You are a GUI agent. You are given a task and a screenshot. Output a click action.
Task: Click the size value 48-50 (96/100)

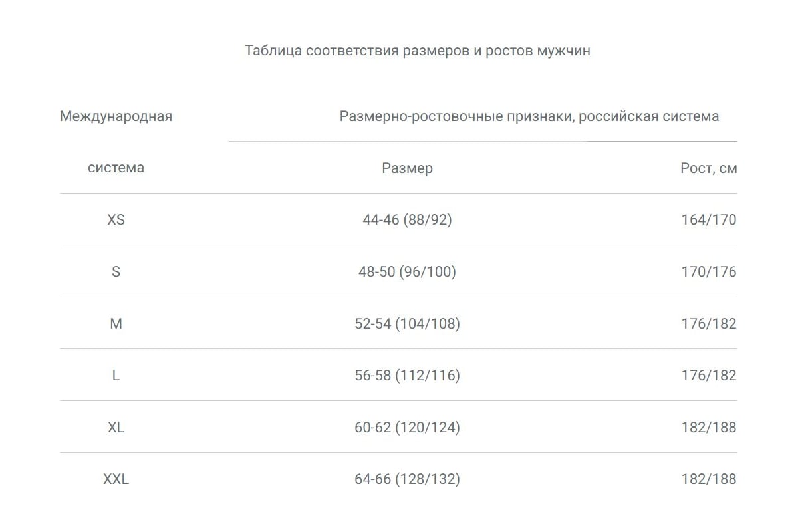tap(407, 272)
